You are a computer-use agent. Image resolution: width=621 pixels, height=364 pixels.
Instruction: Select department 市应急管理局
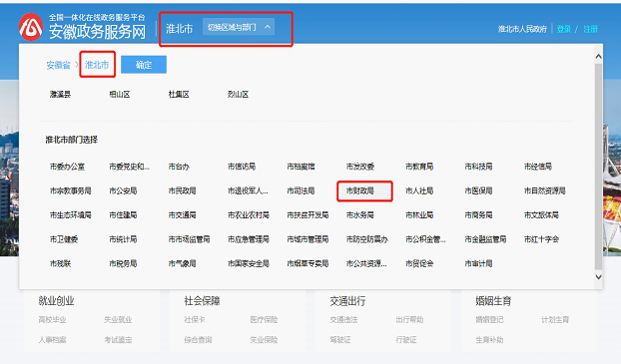[249, 239]
